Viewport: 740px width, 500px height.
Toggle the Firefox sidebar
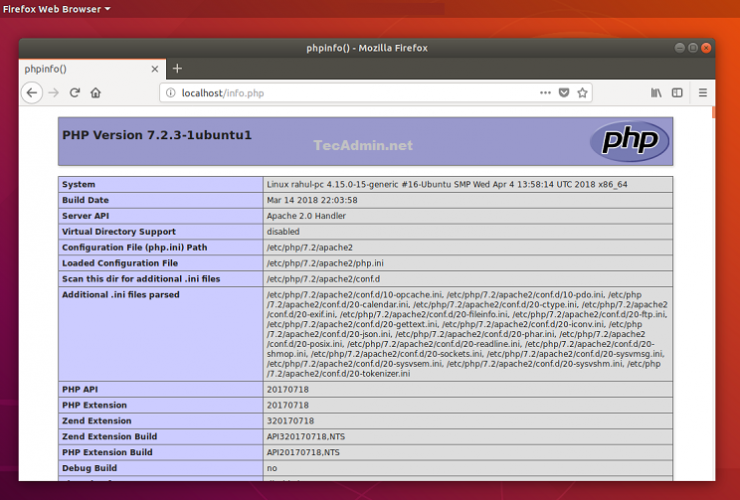coord(677,93)
